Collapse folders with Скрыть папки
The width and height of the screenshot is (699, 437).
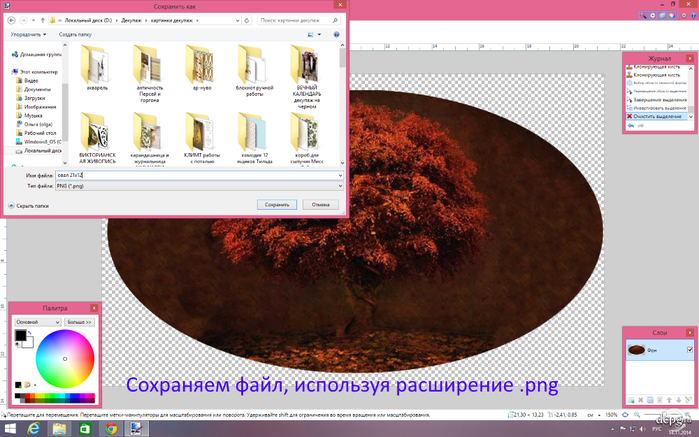29,206
